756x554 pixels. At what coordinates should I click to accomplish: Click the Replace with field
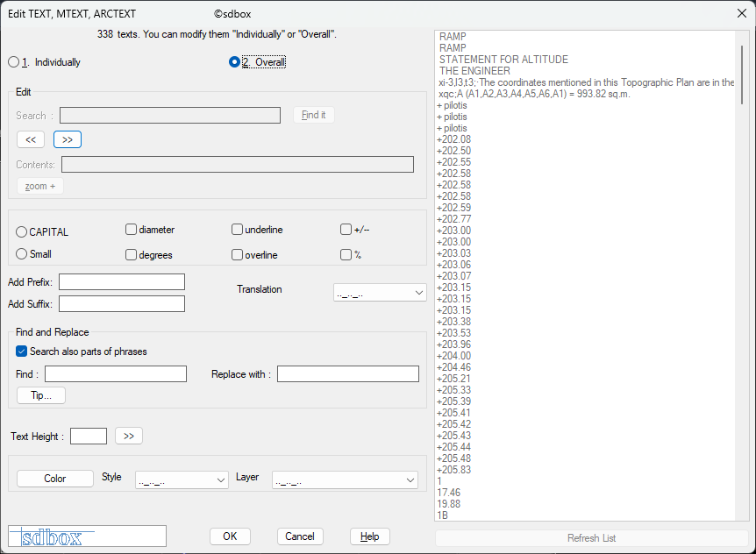point(348,373)
